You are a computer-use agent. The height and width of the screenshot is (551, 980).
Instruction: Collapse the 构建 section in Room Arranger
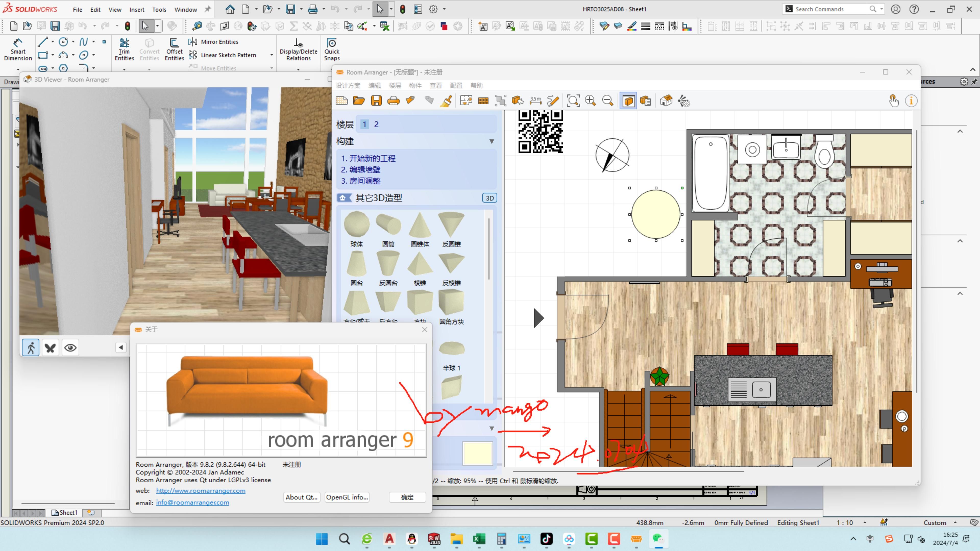[492, 141]
